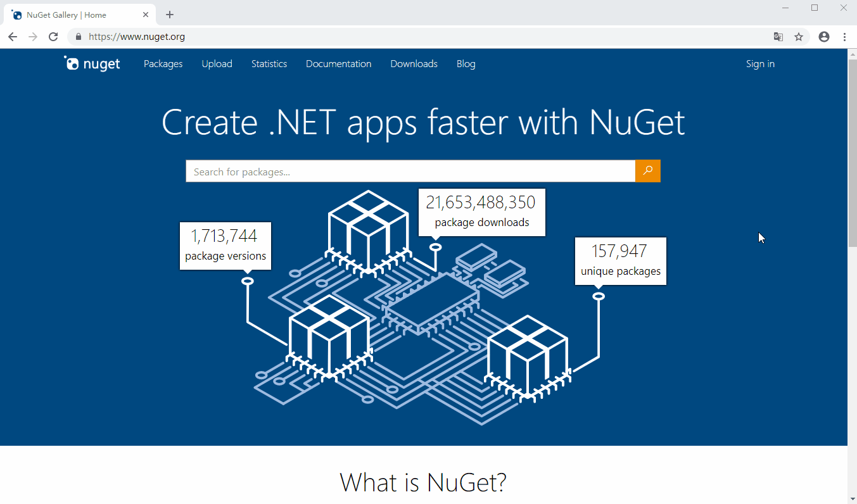Focus the Search for packages field
Viewport: 857px width, 504px height.
coord(410,171)
